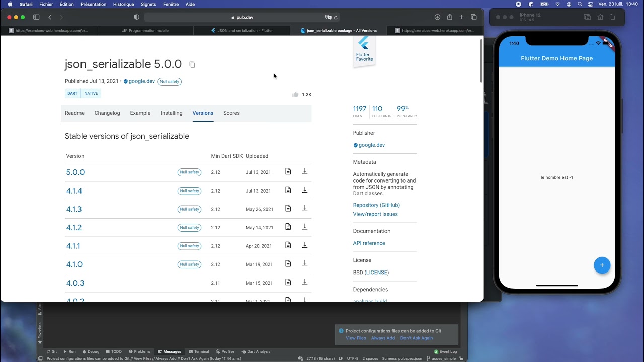Click Always Add in the IDE notification
The width and height of the screenshot is (644, 362).
click(x=383, y=338)
